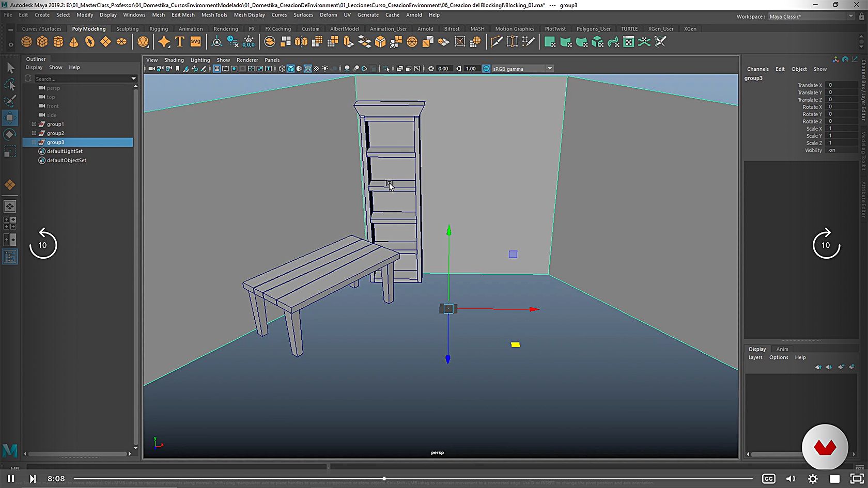Screen dimensions: 868x488
Task: Click the video progress bar scrubber
Action: 384,479
